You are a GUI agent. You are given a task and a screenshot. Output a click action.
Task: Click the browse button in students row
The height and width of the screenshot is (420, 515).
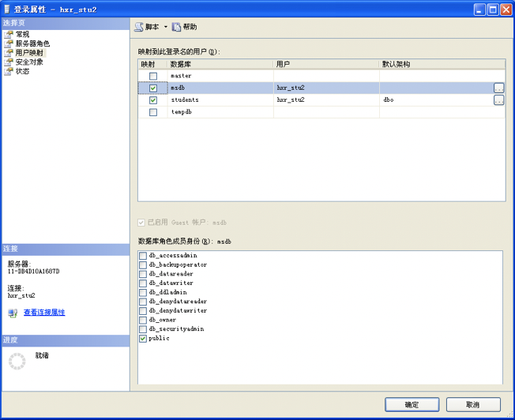pos(498,99)
